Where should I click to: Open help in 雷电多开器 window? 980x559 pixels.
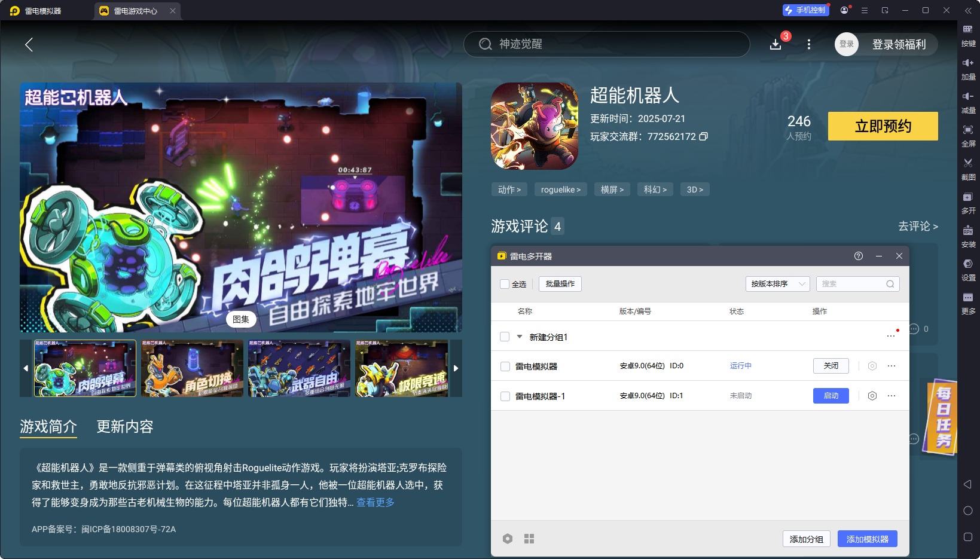(x=859, y=256)
